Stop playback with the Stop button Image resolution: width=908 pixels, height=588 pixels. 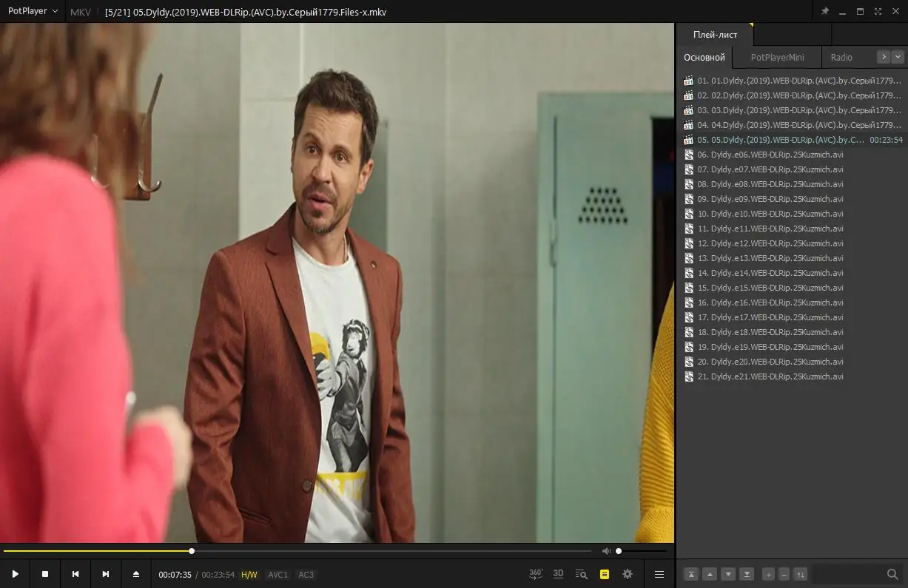tap(45, 574)
